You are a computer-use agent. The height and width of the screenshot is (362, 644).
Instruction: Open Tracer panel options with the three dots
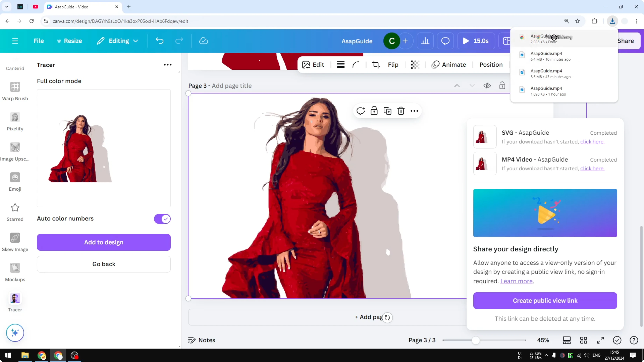pyautogui.click(x=167, y=65)
